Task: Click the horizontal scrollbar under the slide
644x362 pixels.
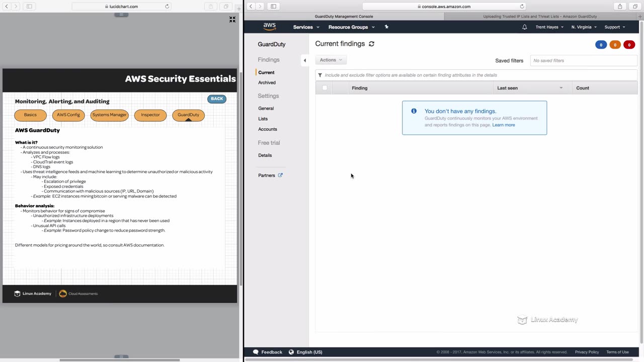Action: click(120, 360)
